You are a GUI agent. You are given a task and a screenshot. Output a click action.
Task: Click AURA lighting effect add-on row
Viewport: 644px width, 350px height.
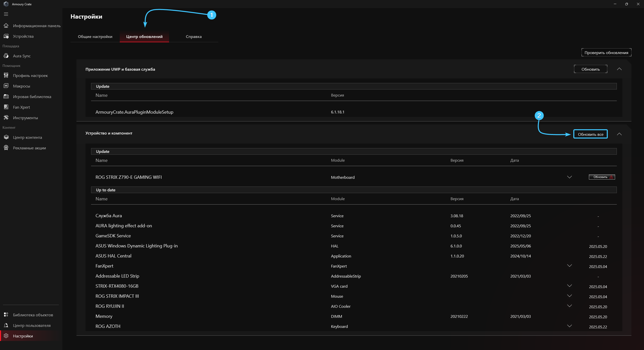124,226
